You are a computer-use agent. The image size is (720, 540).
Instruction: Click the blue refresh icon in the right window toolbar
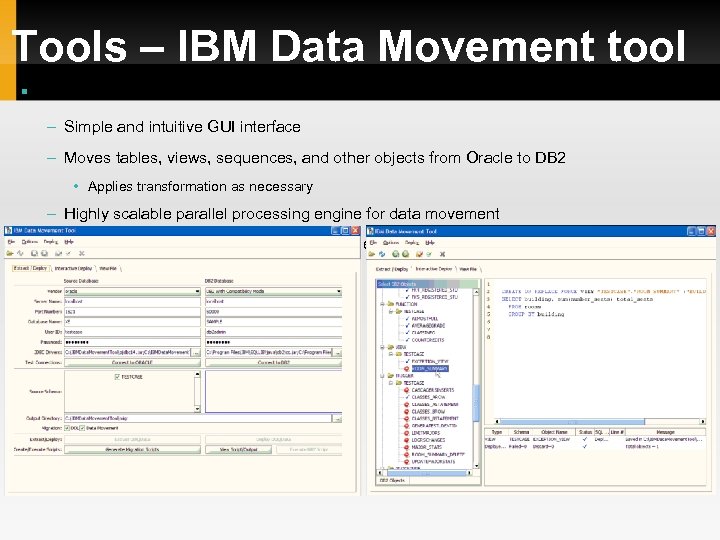[x=382, y=254]
